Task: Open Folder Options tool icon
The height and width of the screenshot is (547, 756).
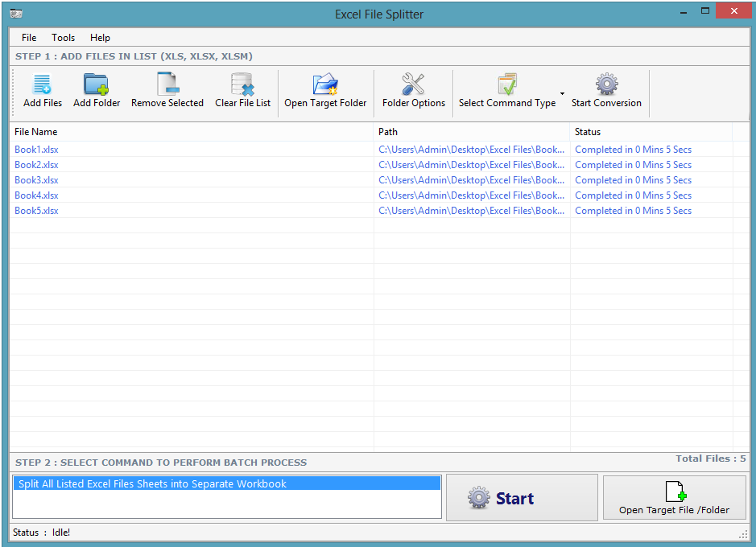Action: (413, 84)
